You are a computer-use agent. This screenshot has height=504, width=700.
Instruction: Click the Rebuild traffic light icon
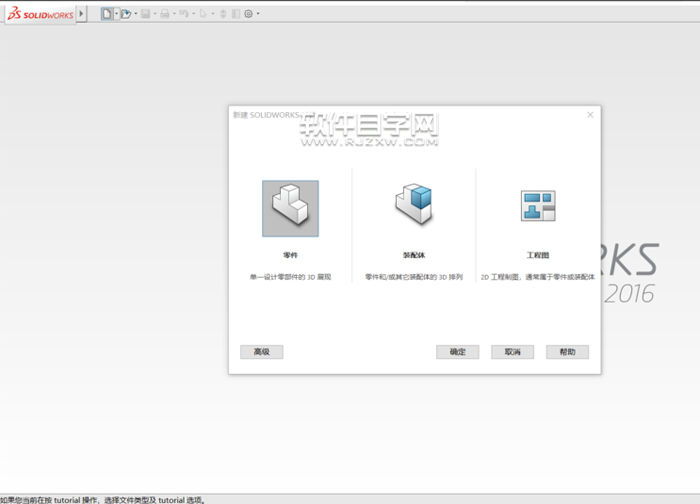(223, 14)
